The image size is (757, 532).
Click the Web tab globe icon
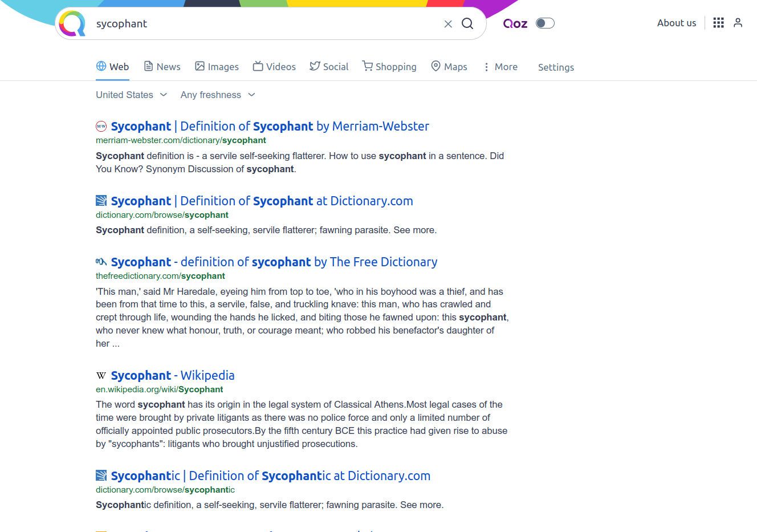pyautogui.click(x=101, y=66)
